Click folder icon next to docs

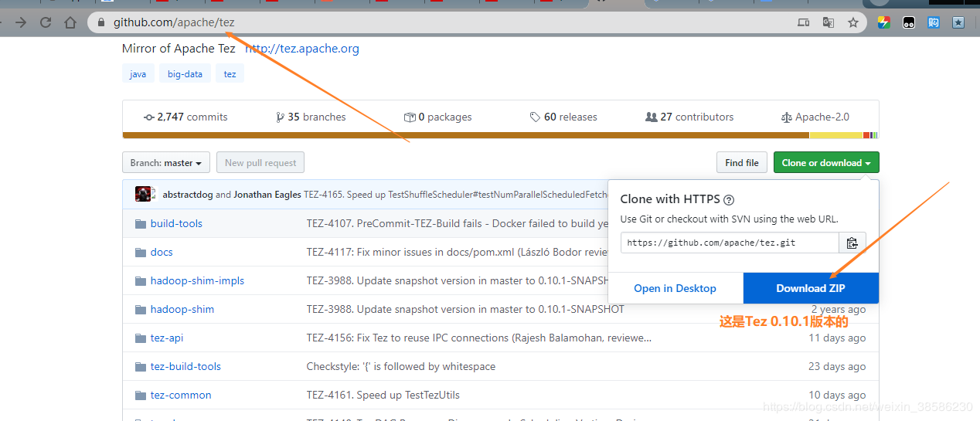tap(141, 252)
